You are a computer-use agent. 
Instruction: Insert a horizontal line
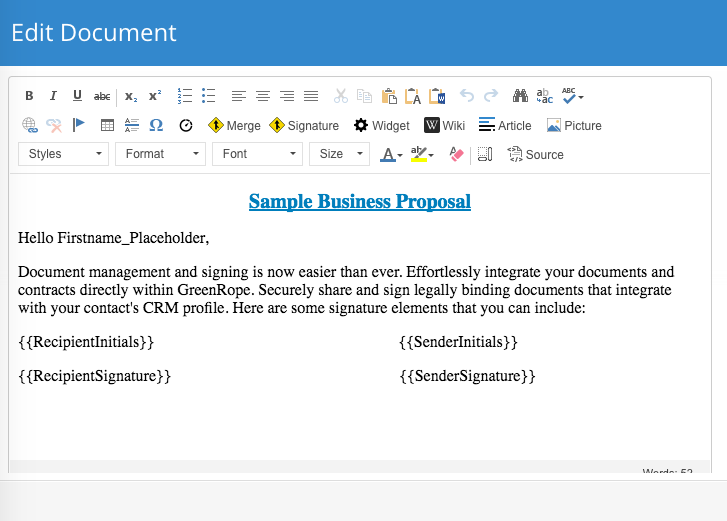pyautogui.click(x=132, y=125)
